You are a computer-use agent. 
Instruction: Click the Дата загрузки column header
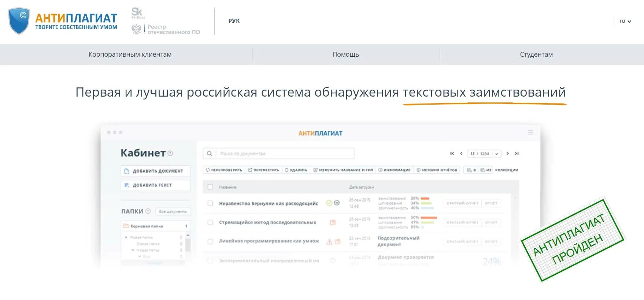click(x=361, y=187)
